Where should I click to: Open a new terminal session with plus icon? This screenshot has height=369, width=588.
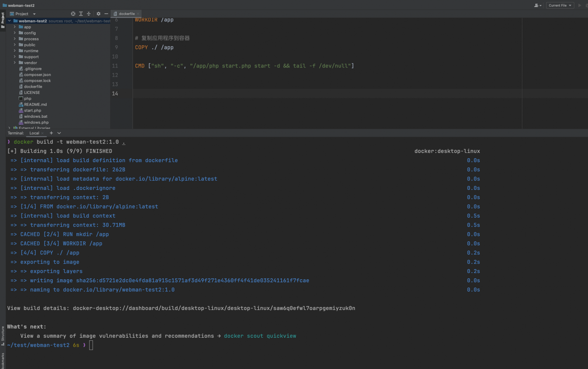[x=51, y=133]
